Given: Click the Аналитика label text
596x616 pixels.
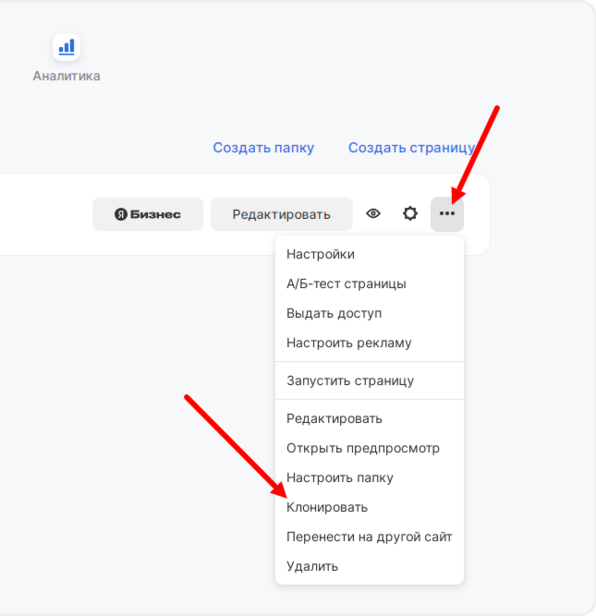Looking at the screenshot, I should point(66,76).
